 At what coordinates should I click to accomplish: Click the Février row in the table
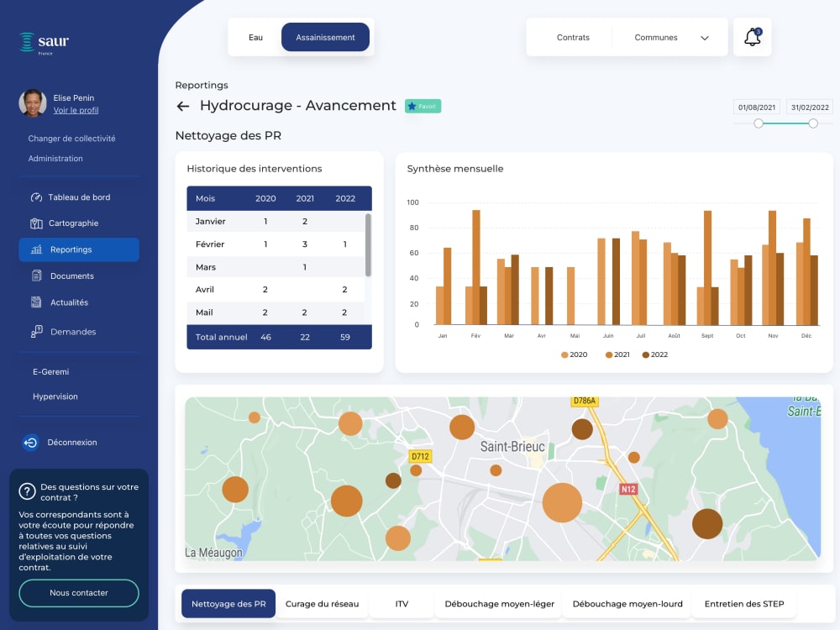[276, 244]
